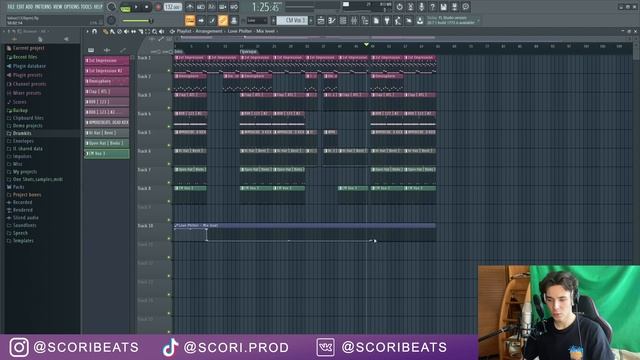Select the CM Vox 3 pattern in picker
The width and height of the screenshot is (640, 360).
107,154
